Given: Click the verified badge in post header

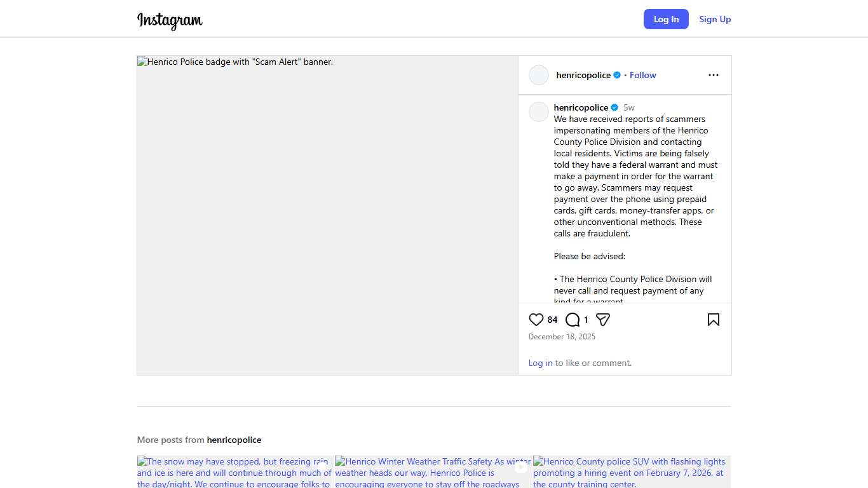Looking at the screenshot, I should coord(617,75).
